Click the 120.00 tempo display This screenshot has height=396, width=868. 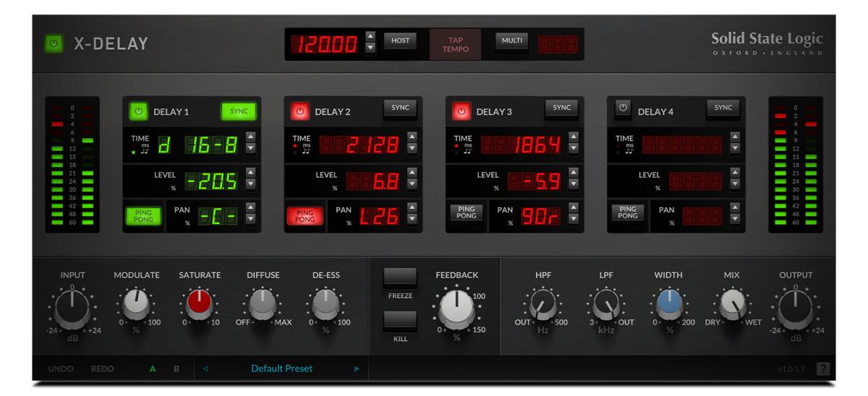(325, 45)
